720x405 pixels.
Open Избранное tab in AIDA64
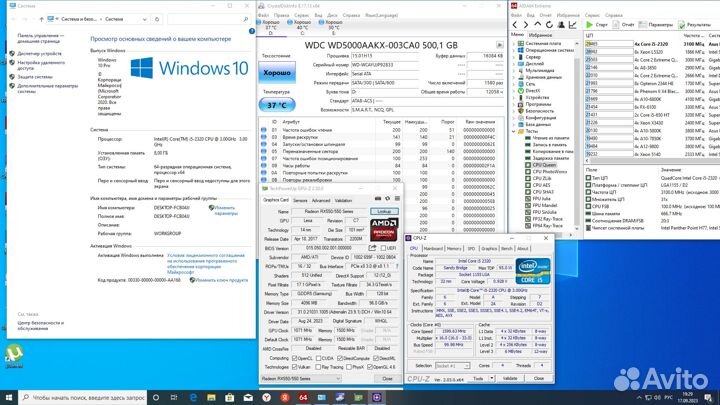(x=540, y=35)
